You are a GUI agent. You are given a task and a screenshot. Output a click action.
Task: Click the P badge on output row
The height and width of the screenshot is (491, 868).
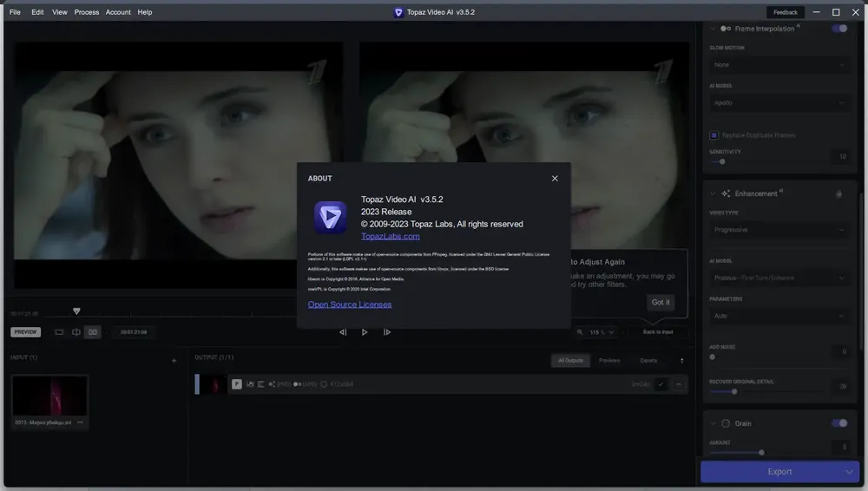[x=237, y=384]
